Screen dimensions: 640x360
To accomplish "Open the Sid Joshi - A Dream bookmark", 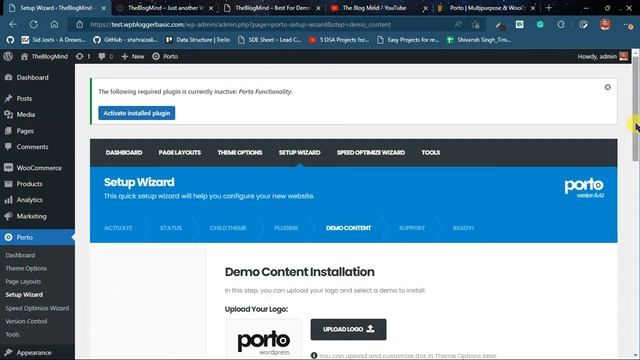I will coord(53,40).
